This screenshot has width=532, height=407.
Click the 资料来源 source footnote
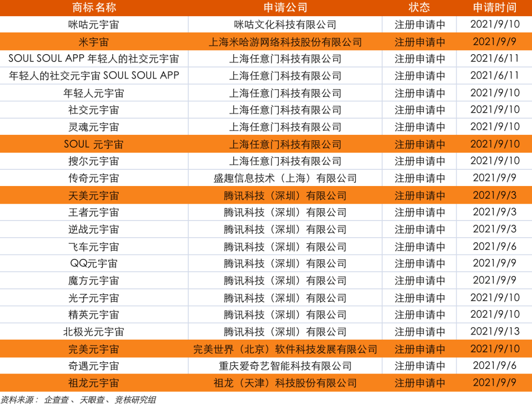click(x=78, y=400)
